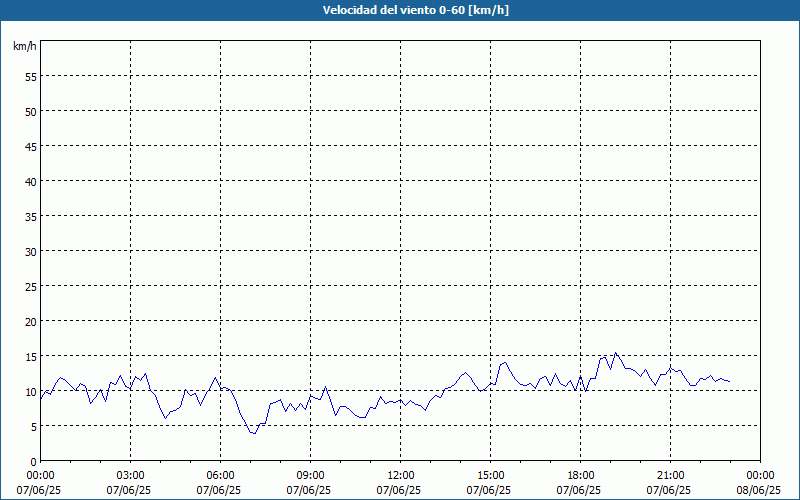The height and width of the screenshot is (500, 800).
Task: Click the 08/06/25 date label
Action: pyautogui.click(x=758, y=490)
